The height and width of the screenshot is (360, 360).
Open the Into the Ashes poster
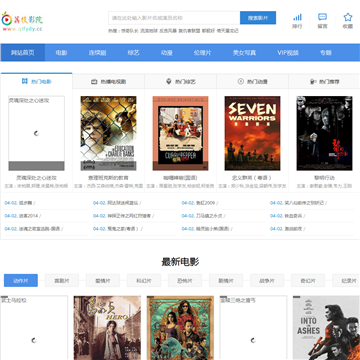point(326,328)
